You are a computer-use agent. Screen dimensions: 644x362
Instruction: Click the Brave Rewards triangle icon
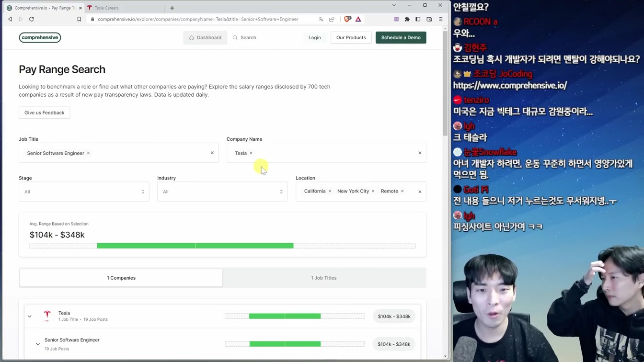tap(358, 19)
